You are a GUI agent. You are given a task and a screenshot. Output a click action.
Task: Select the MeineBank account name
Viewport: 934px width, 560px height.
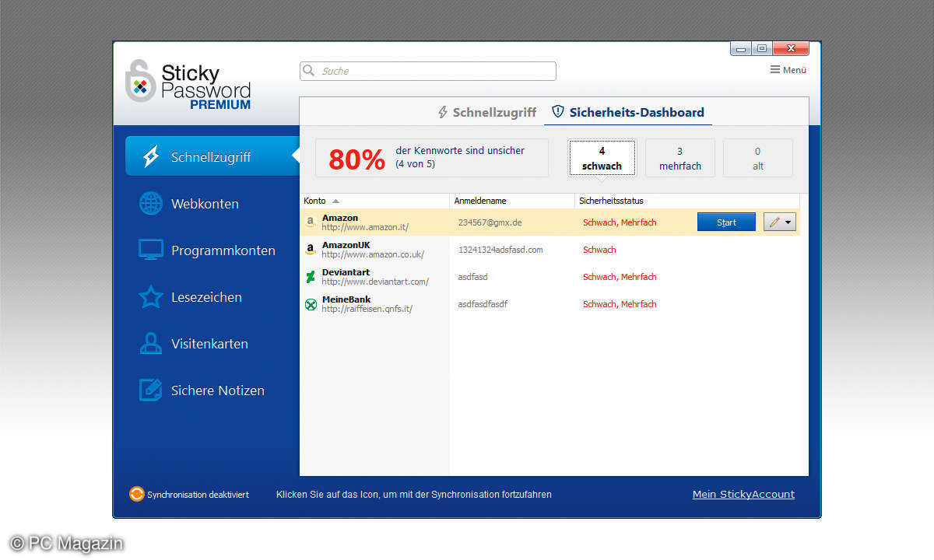[346, 299]
